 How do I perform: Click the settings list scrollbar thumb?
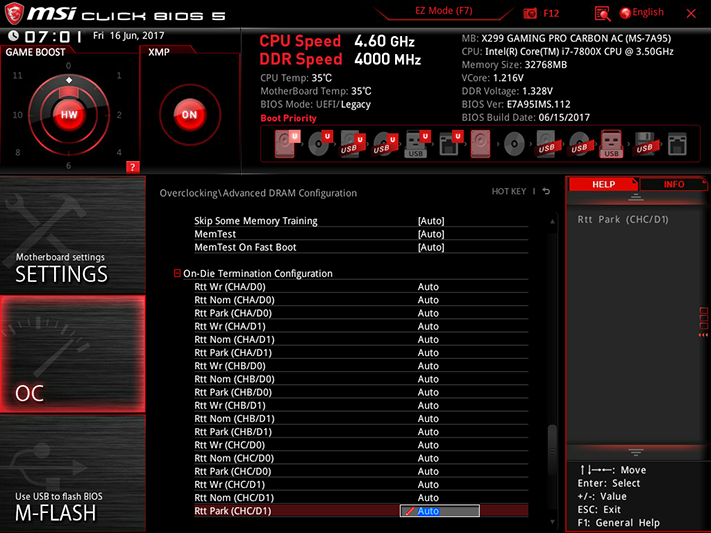(x=552, y=450)
